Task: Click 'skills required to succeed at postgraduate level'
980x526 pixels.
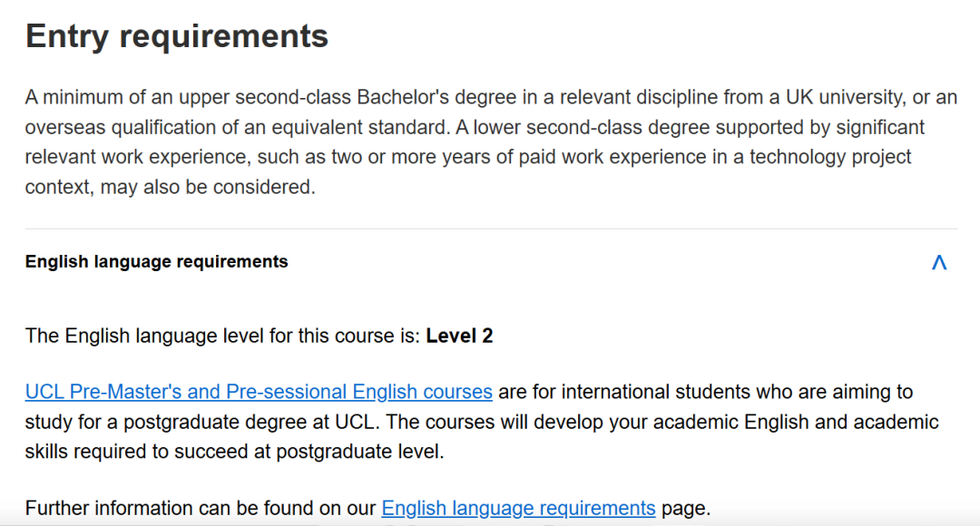Action: 234,452
